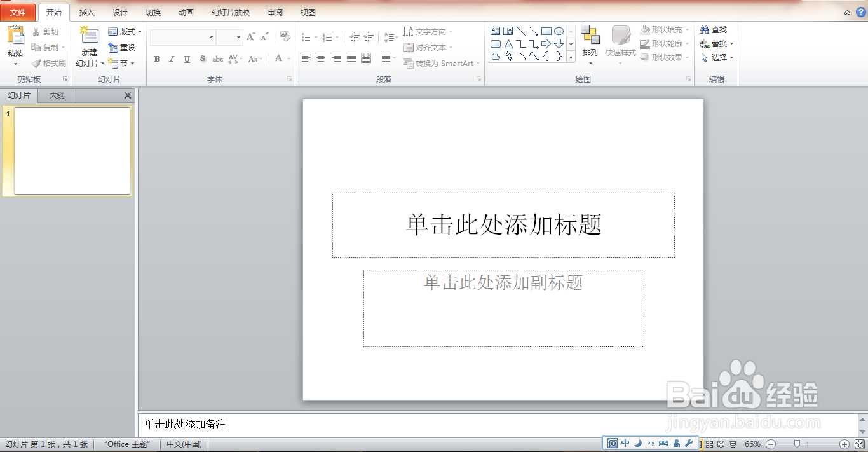Open the Font dialog launcher

pos(289,79)
